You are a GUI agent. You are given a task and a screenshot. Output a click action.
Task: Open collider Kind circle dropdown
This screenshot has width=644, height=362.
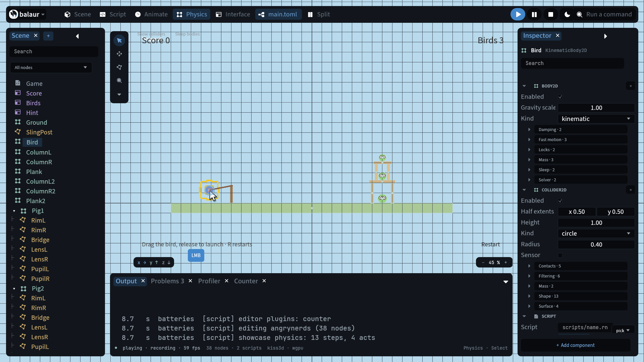(596, 233)
